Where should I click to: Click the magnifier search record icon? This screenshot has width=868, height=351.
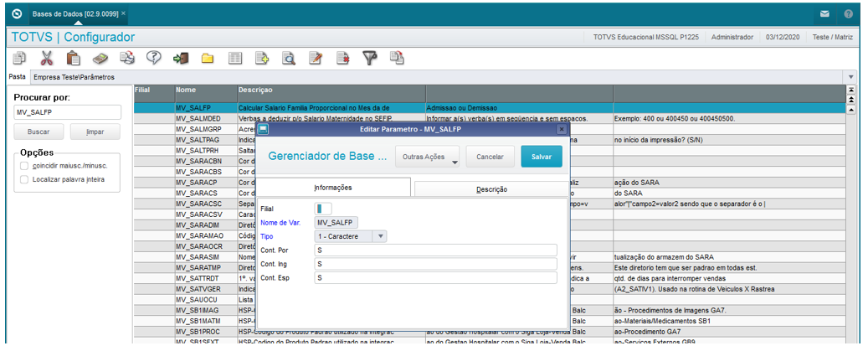[289, 58]
